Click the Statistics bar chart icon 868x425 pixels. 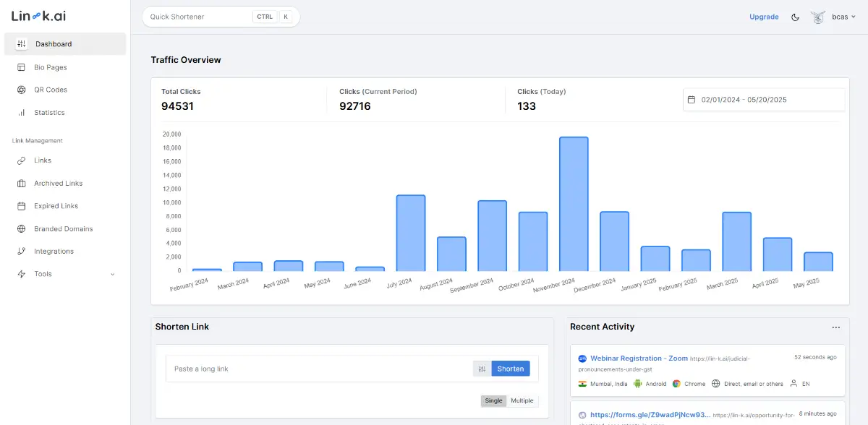pyautogui.click(x=21, y=113)
